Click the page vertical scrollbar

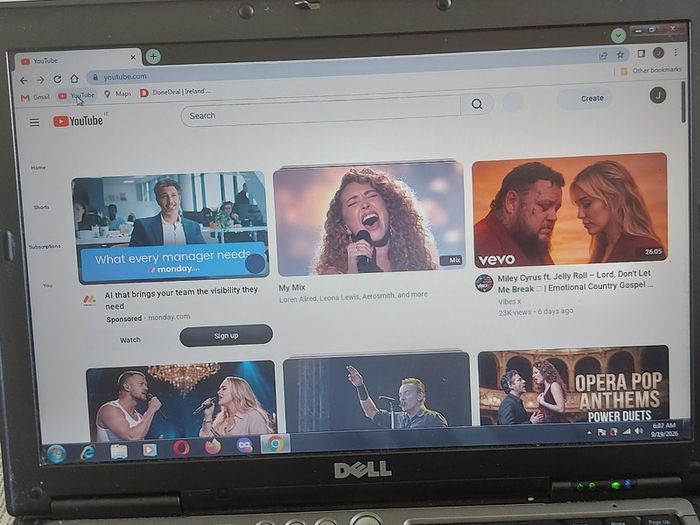[x=683, y=103]
